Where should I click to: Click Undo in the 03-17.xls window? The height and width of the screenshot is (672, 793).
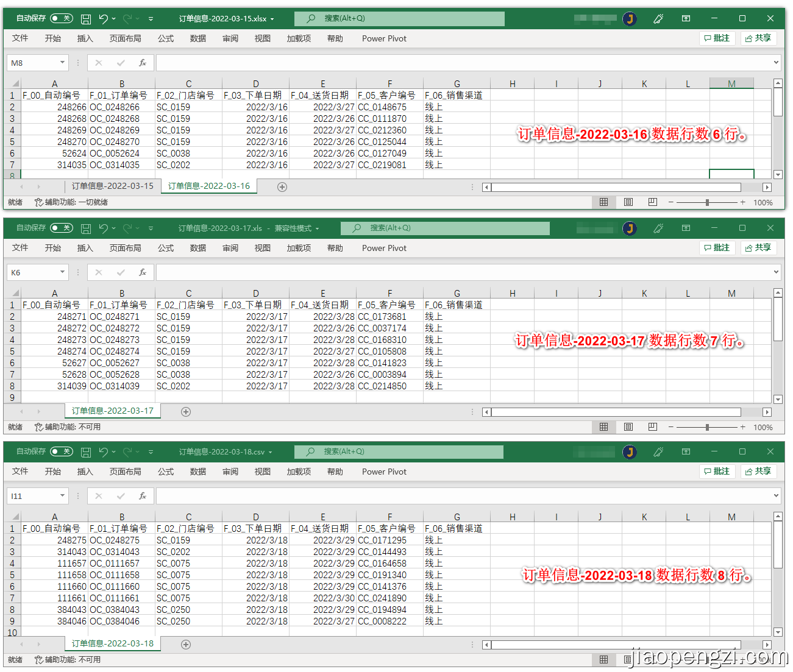point(103,228)
